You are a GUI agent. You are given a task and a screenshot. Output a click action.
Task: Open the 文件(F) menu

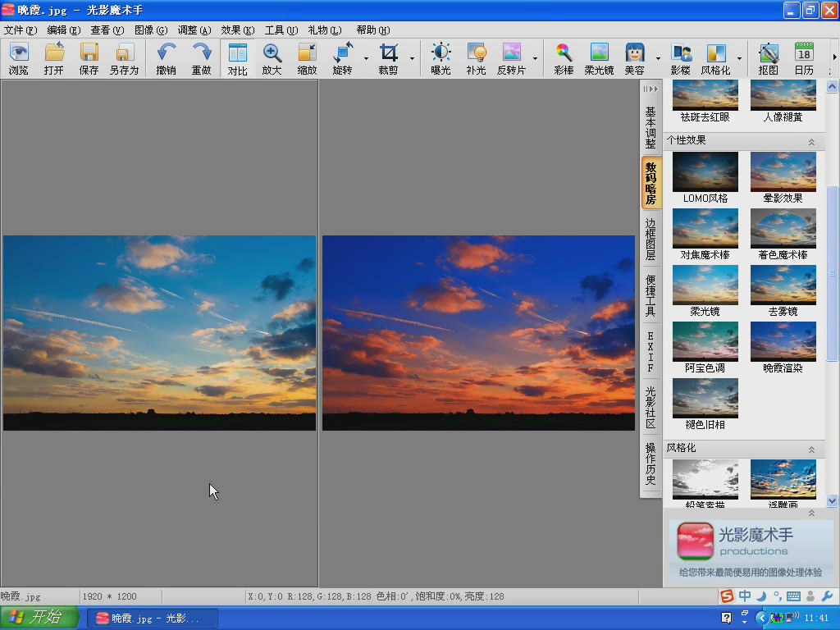pos(21,30)
